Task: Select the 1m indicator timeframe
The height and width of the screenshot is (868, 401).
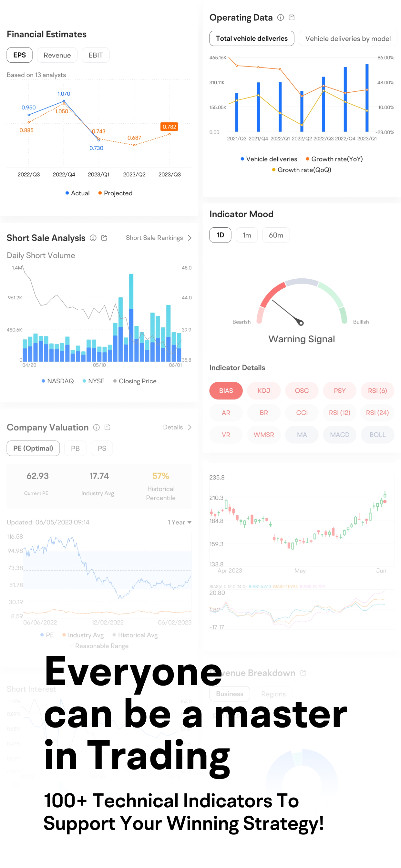Action: point(247,235)
